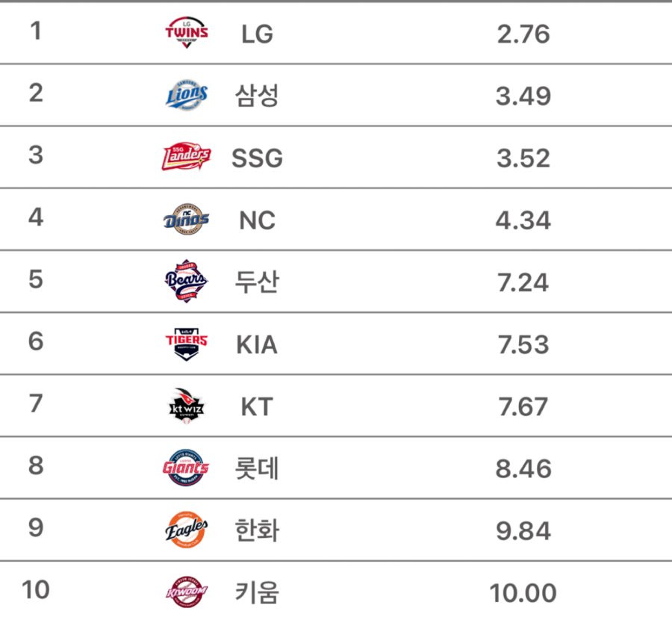Click the 2.76 value in LG row
The image size is (672, 620).
point(523,34)
